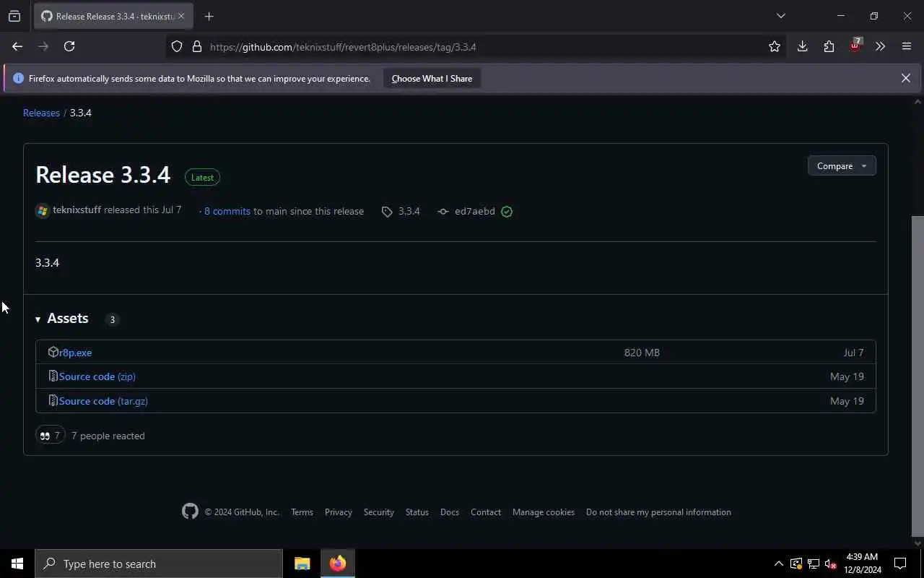This screenshot has width=924, height=578.
Task: Open GitHub logo in the footer
Action: (x=190, y=512)
